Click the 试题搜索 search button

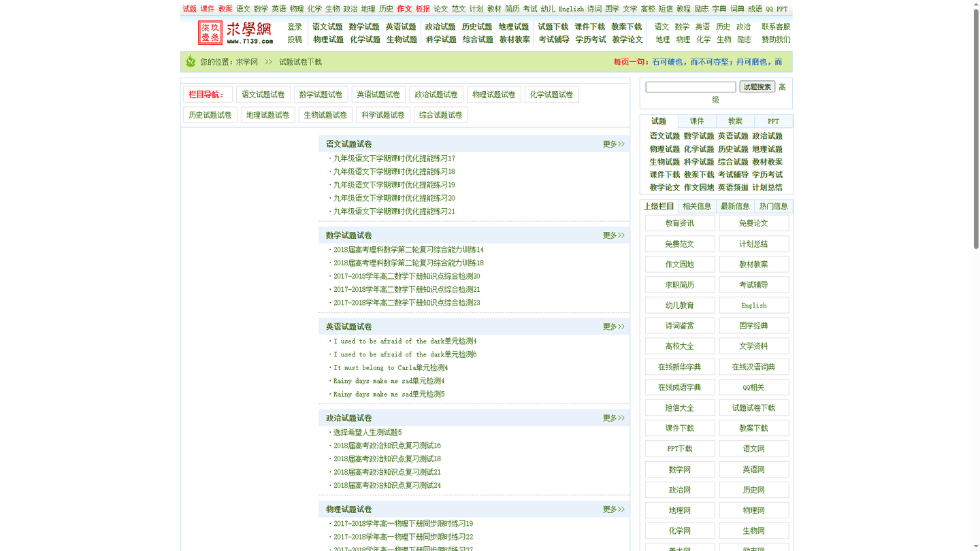(x=757, y=87)
